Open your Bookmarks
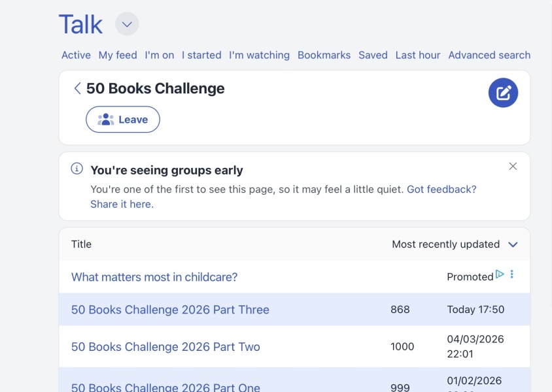Viewport: 552px width, 392px height. [x=324, y=55]
